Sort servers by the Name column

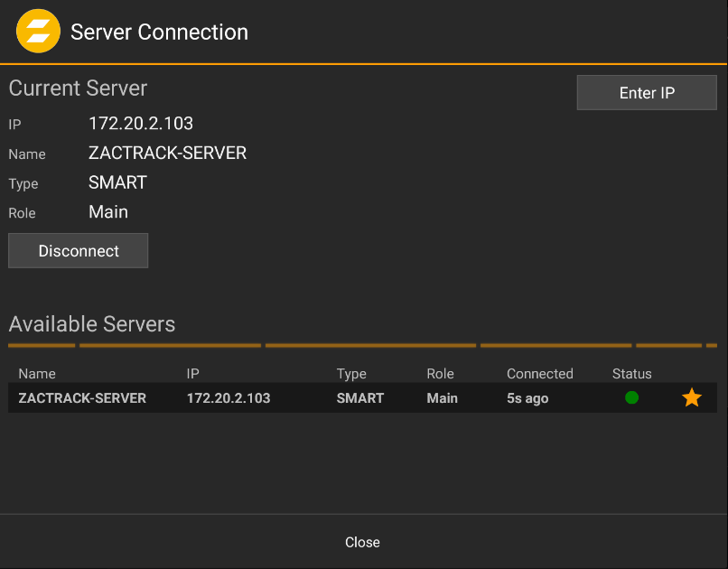point(35,373)
